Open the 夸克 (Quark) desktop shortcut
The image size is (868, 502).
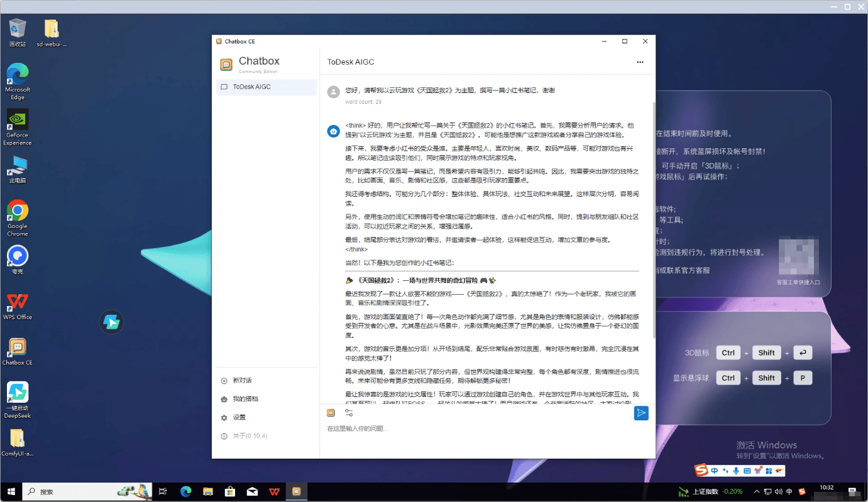pos(18,260)
